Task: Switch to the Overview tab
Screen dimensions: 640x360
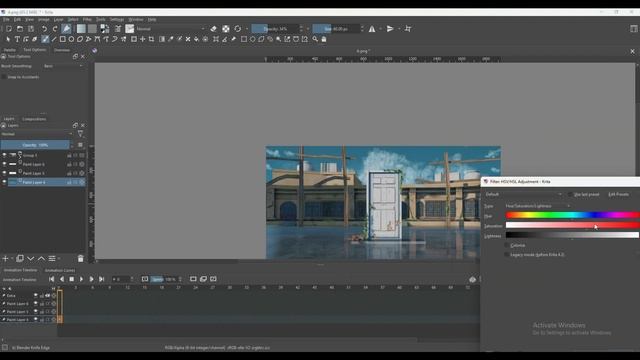Action: pyautogui.click(x=62, y=50)
